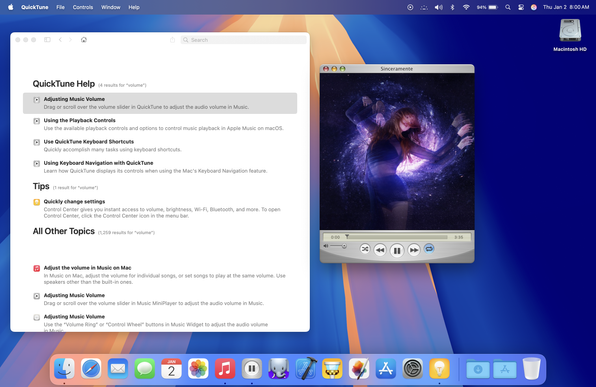Pause playback with the center button
This screenshot has width=596, height=387.
click(396, 251)
